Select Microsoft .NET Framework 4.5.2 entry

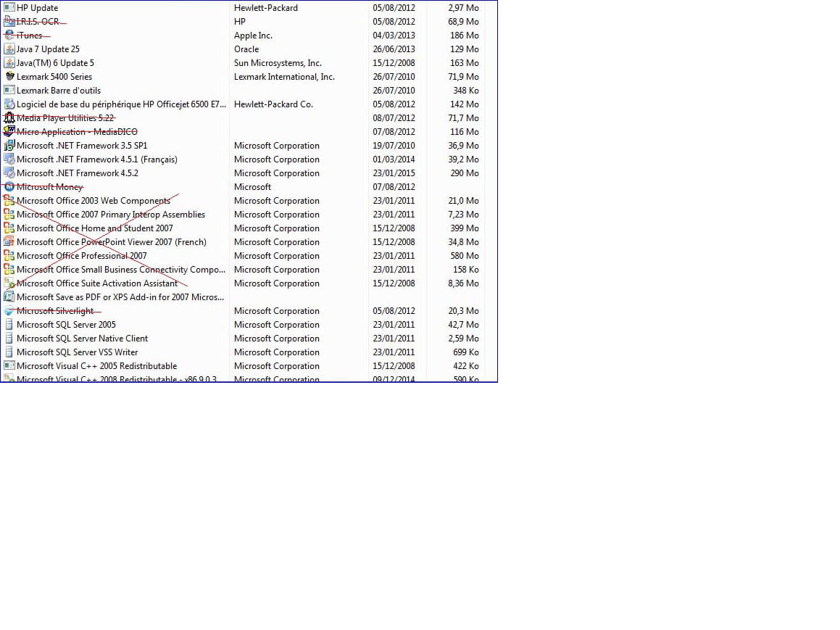[x=77, y=173]
